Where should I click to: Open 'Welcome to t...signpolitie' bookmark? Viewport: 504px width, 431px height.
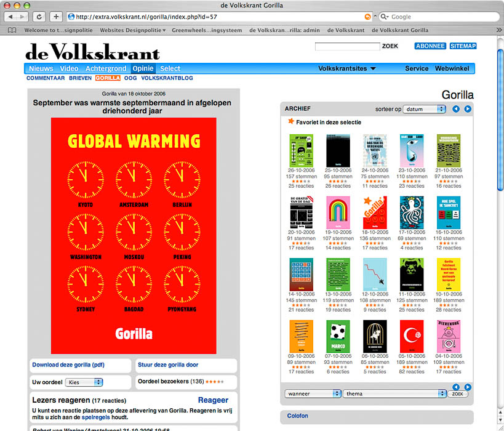pos(58,30)
